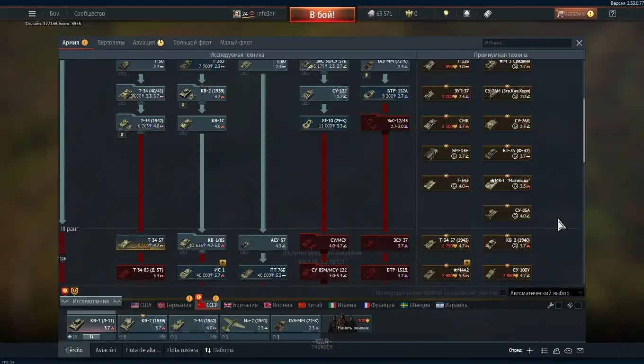Screen dimensions: 644x364
Task: Switch to the Aviación preset tab
Action: pyautogui.click(x=106, y=350)
